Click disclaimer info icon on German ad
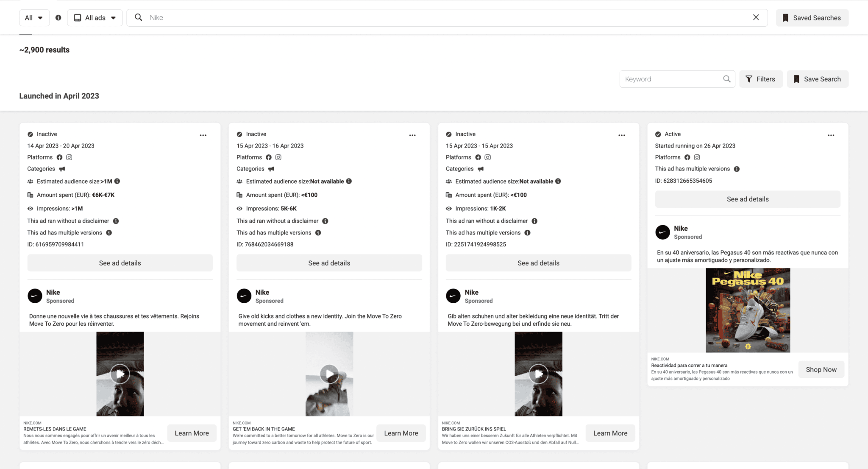 point(534,221)
